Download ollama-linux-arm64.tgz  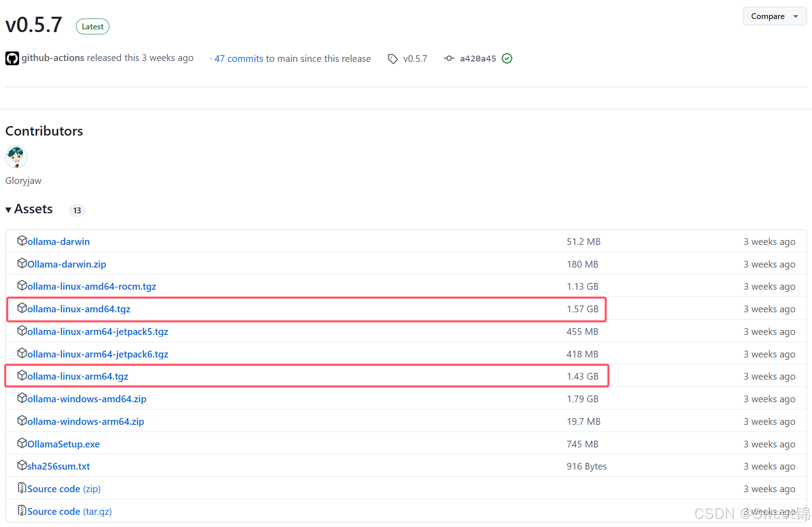pos(78,376)
